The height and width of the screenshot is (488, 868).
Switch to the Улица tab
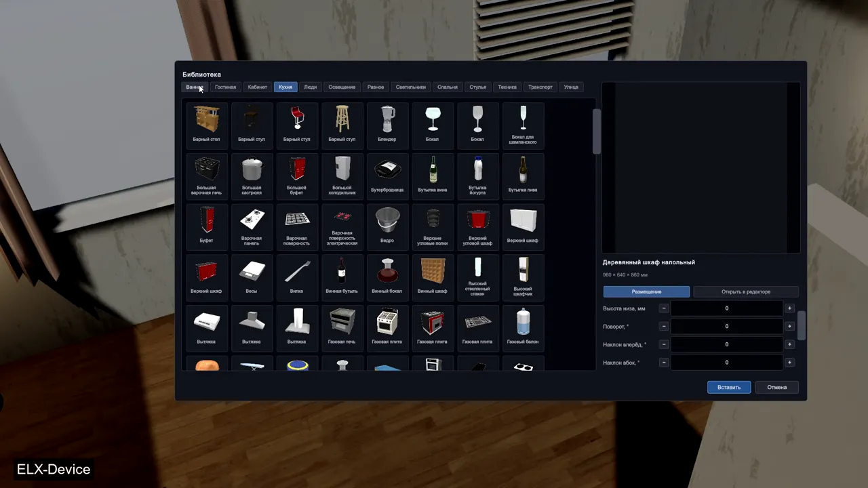(572, 87)
